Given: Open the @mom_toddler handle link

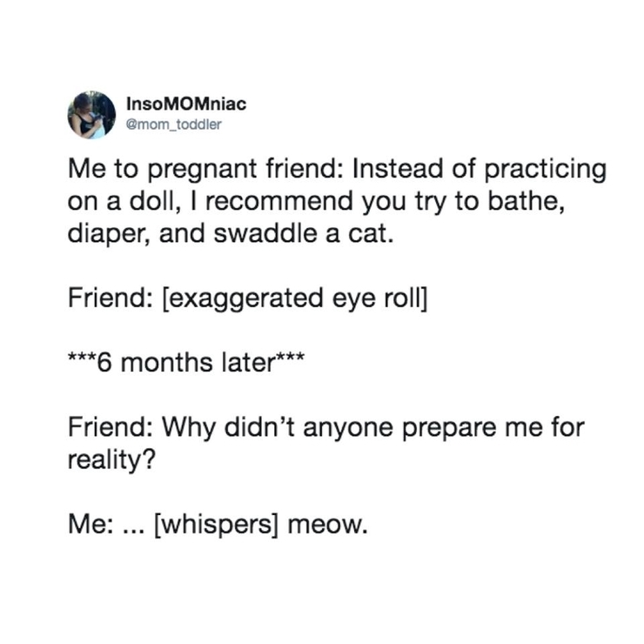Looking at the screenshot, I should (x=174, y=124).
